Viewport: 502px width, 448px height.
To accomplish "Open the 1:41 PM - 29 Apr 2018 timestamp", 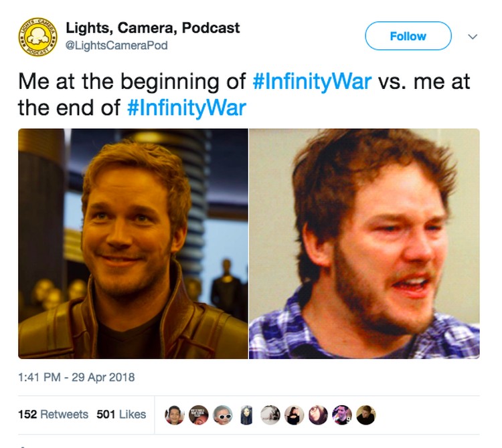I will [76, 377].
